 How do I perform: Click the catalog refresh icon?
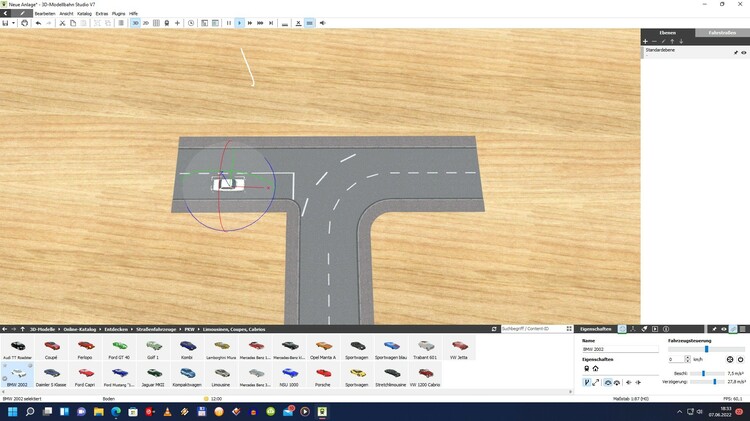click(494, 329)
